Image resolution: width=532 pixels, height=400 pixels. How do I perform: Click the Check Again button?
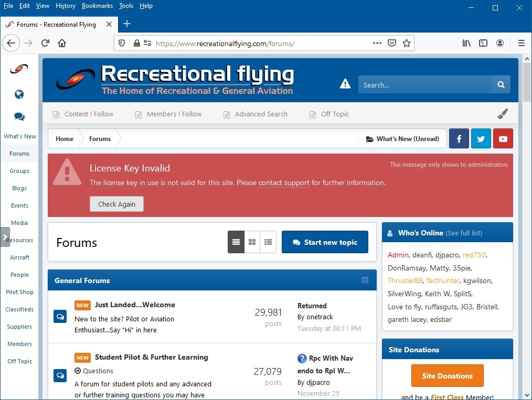click(x=116, y=204)
